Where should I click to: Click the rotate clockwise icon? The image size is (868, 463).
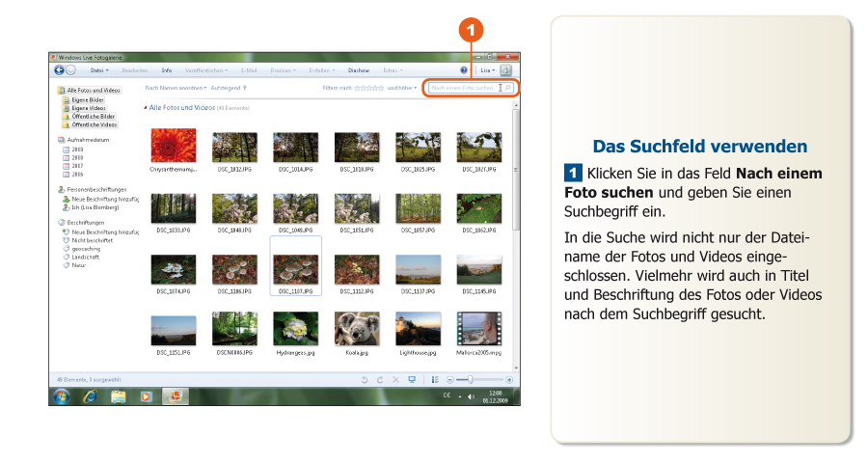point(380,380)
